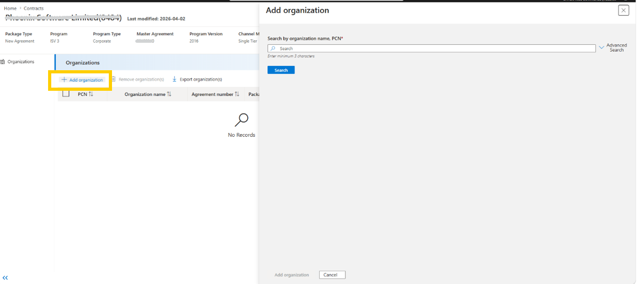Click Cancel in Add organization panel
This screenshot has width=644, height=284.
tap(332, 275)
